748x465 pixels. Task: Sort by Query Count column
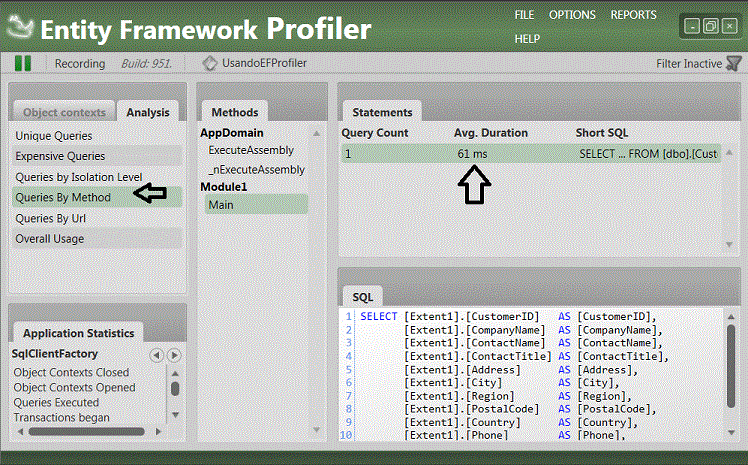pyautogui.click(x=375, y=133)
